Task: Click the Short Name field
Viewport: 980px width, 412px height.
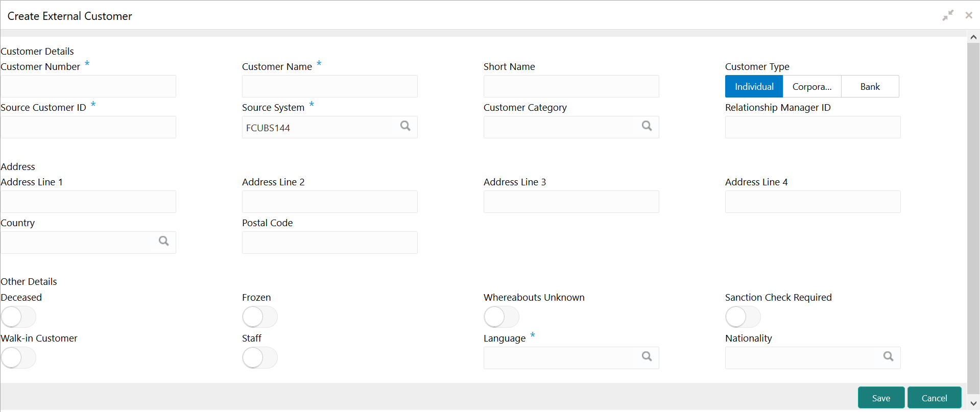Action: (x=571, y=86)
